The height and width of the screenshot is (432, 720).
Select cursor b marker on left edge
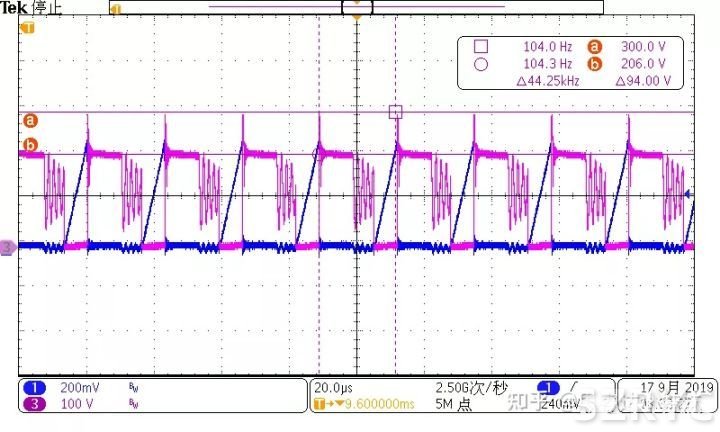(30, 146)
